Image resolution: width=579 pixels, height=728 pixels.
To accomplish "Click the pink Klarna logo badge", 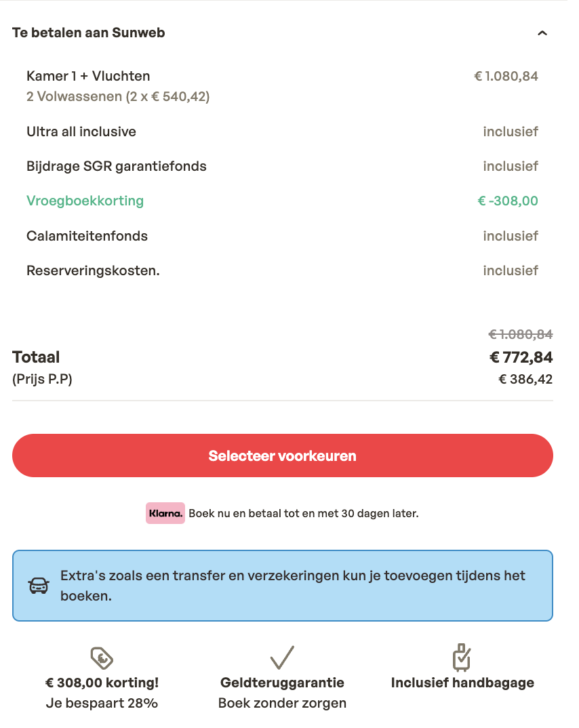I will (x=165, y=513).
